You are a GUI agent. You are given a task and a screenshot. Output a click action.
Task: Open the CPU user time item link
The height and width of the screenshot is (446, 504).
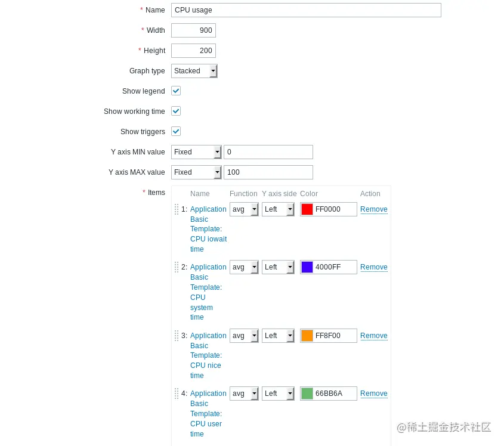tap(208, 414)
